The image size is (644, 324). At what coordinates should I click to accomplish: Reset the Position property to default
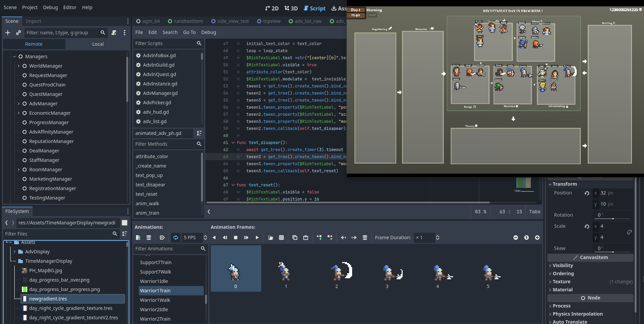tap(587, 193)
